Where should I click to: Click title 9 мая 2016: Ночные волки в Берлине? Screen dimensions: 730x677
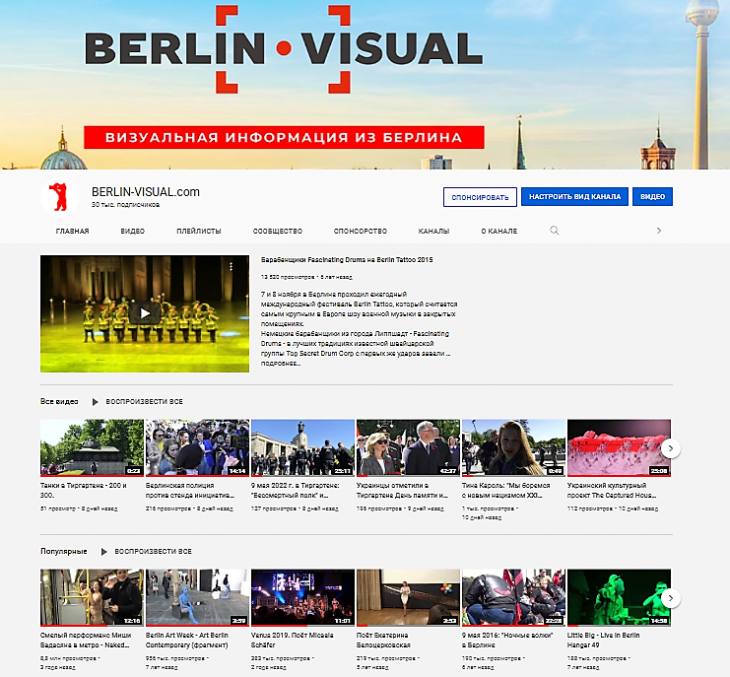[507, 640]
